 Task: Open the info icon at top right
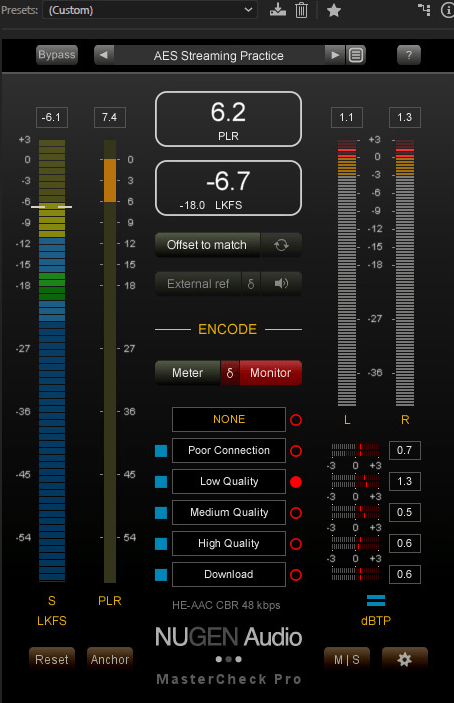pyautogui.click(x=447, y=10)
